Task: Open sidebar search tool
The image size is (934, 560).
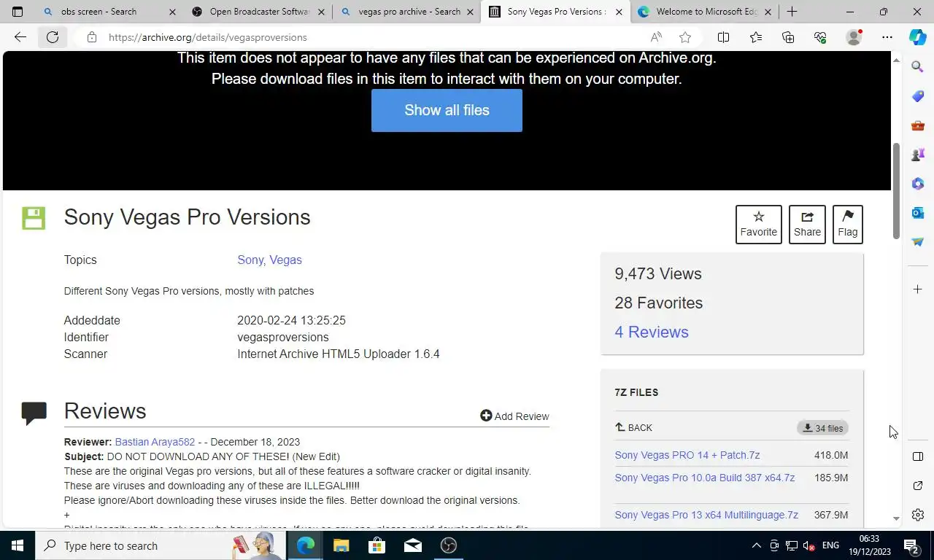Action: pyautogui.click(x=918, y=67)
